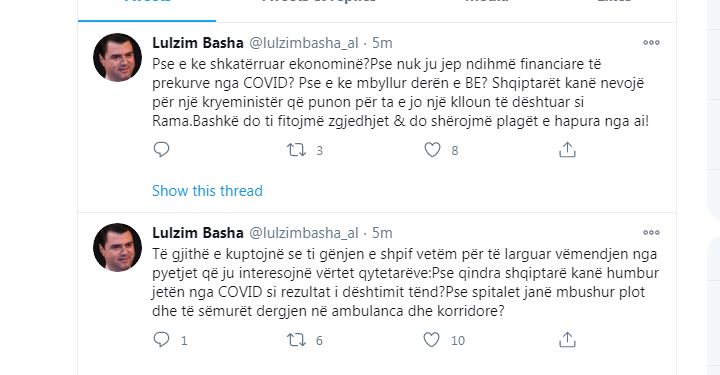
Task: Reply to second tweet with 1 reply
Action: click(161, 340)
